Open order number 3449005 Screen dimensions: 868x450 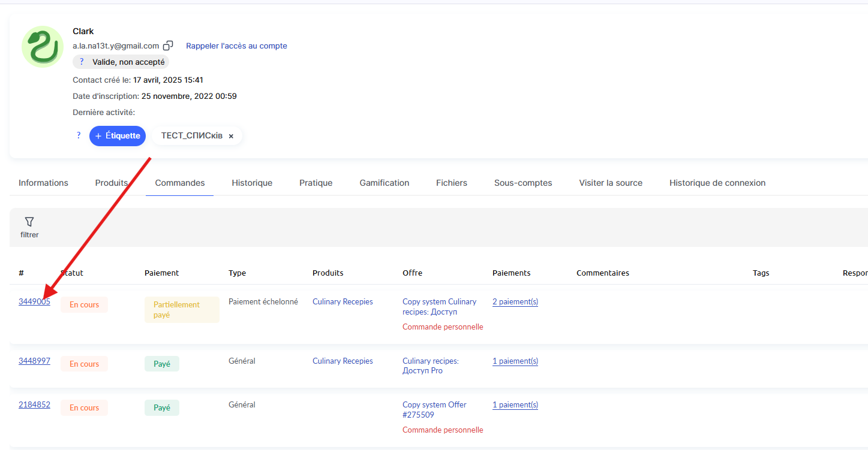[x=34, y=301]
